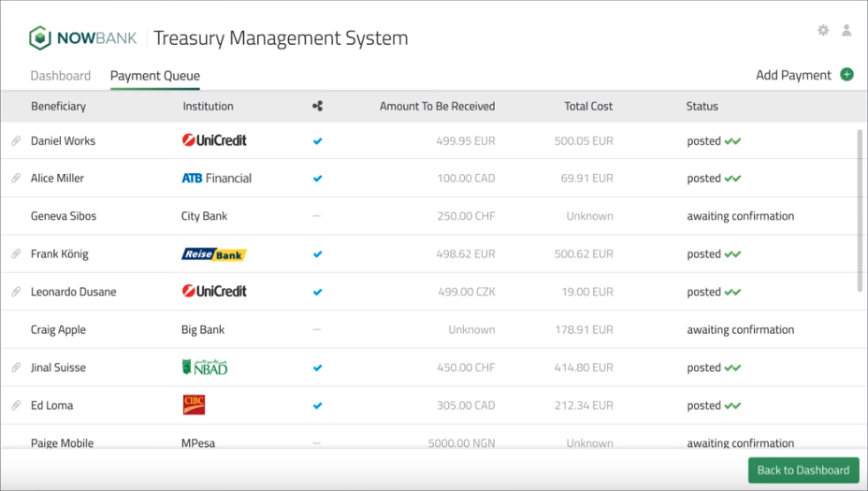Viewport: 868px width, 491px height.
Task: Click amount 499.00 CZK
Action: 467,292
